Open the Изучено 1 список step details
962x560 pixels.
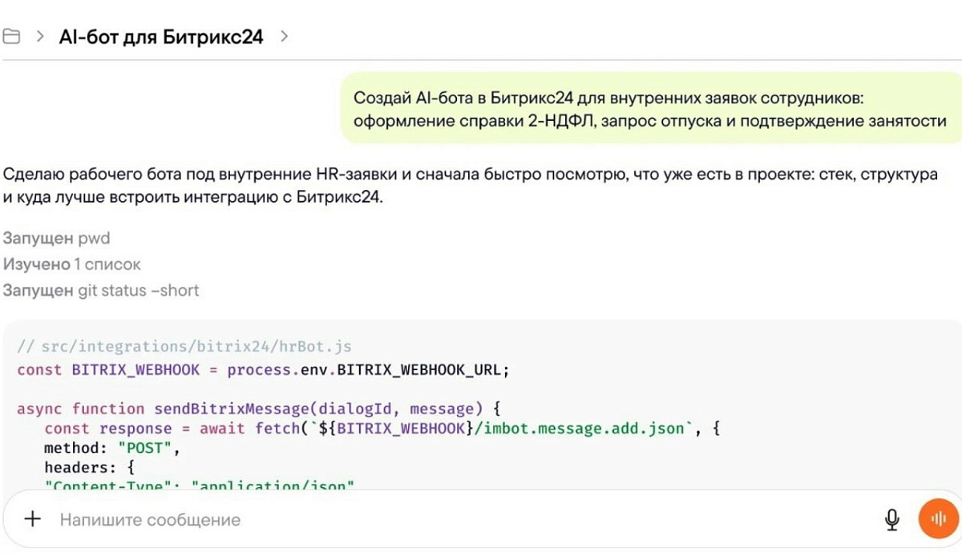coord(71,264)
